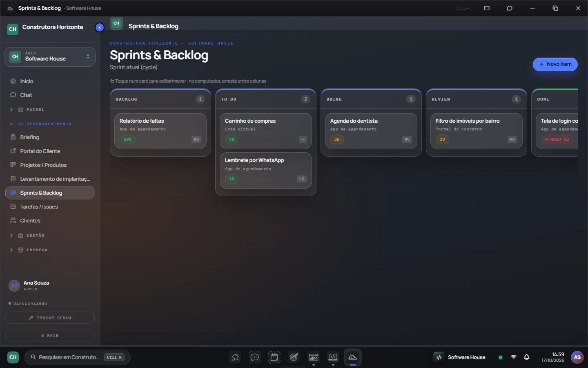588x368 pixels.
Task: Click the MV assignee badge on Relatório de faltas
Action: [196, 139]
